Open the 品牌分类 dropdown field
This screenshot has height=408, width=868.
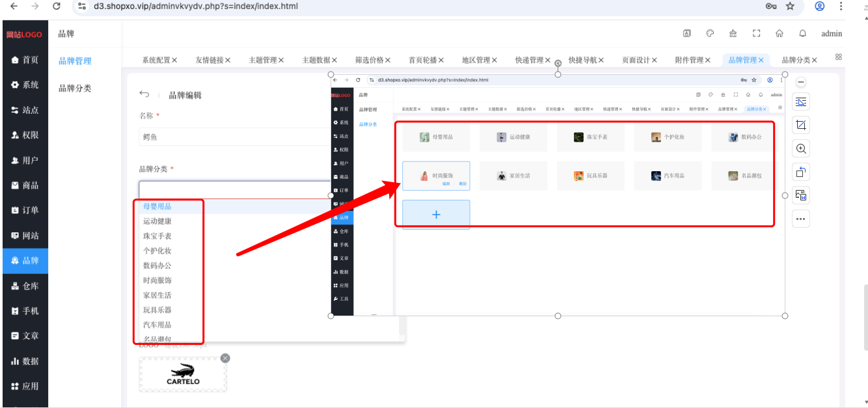click(x=235, y=189)
